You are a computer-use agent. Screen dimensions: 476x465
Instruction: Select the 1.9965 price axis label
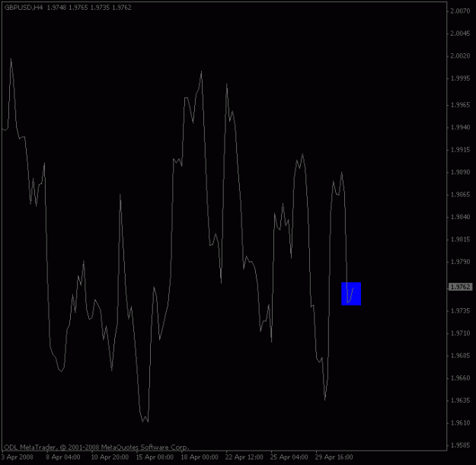[460, 105]
